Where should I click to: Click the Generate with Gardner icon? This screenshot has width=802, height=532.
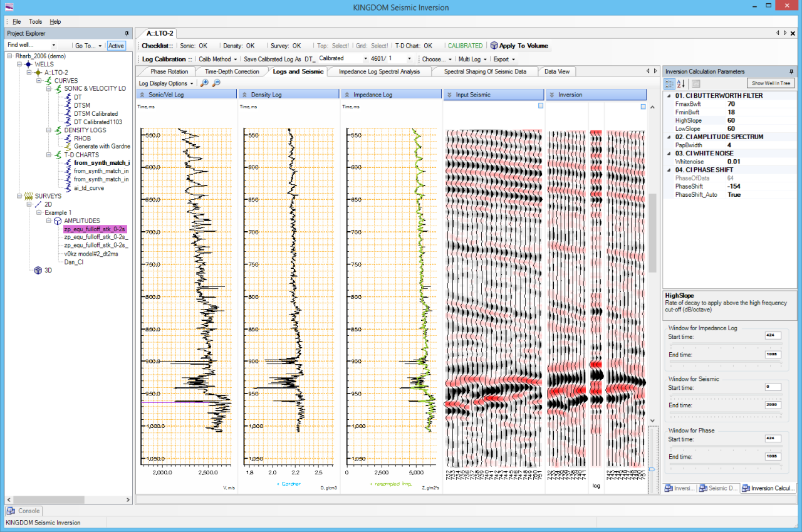68,146
